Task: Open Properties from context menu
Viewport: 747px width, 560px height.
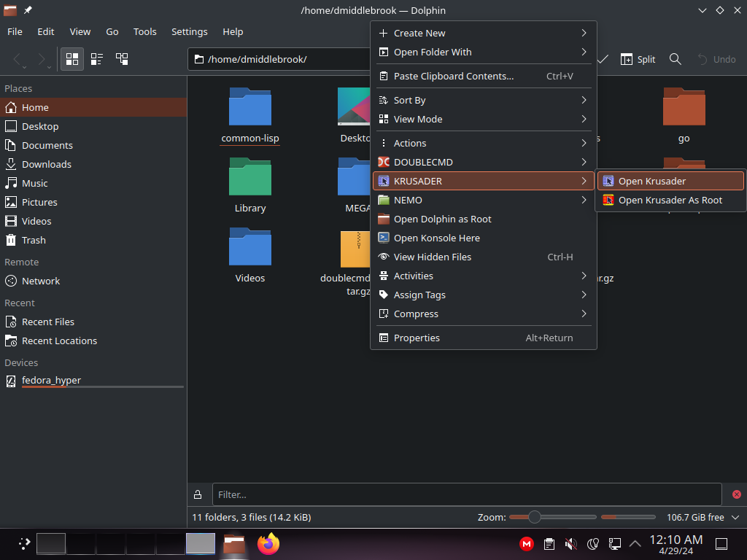Action: coord(483,338)
